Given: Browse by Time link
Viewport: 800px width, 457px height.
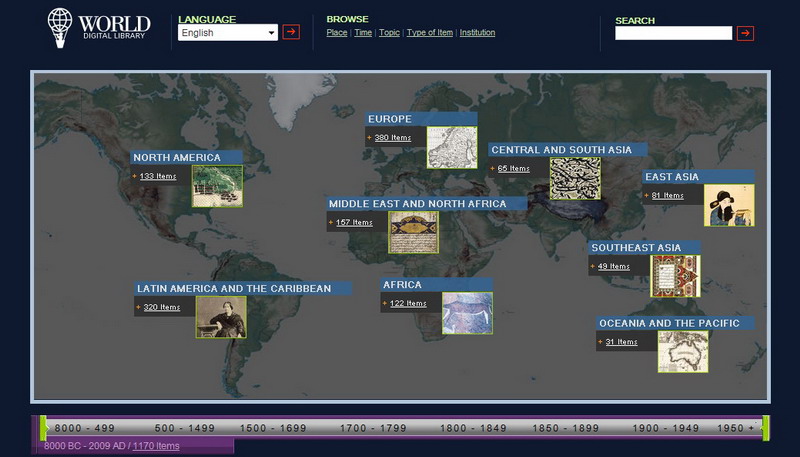Looking at the screenshot, I should click(363, 32).
